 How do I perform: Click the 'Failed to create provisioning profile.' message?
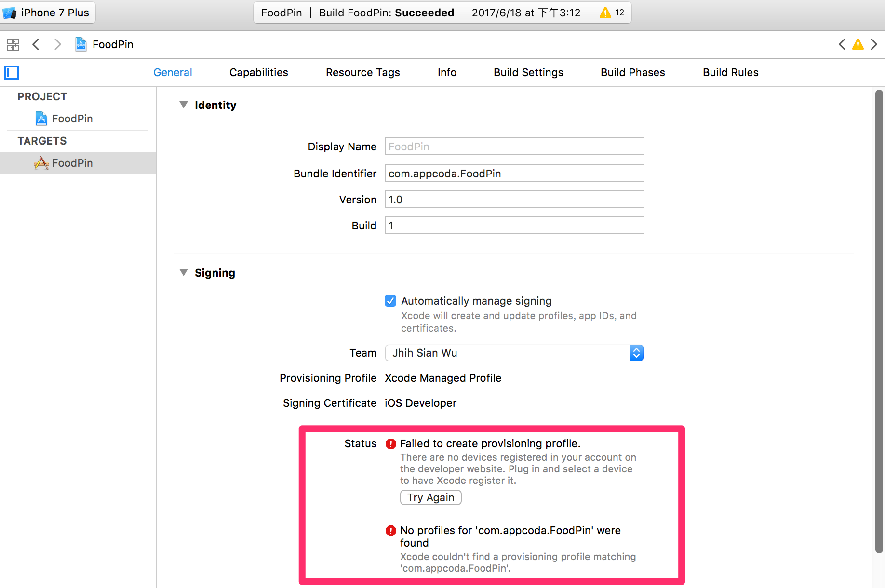[x=490, y=443]
